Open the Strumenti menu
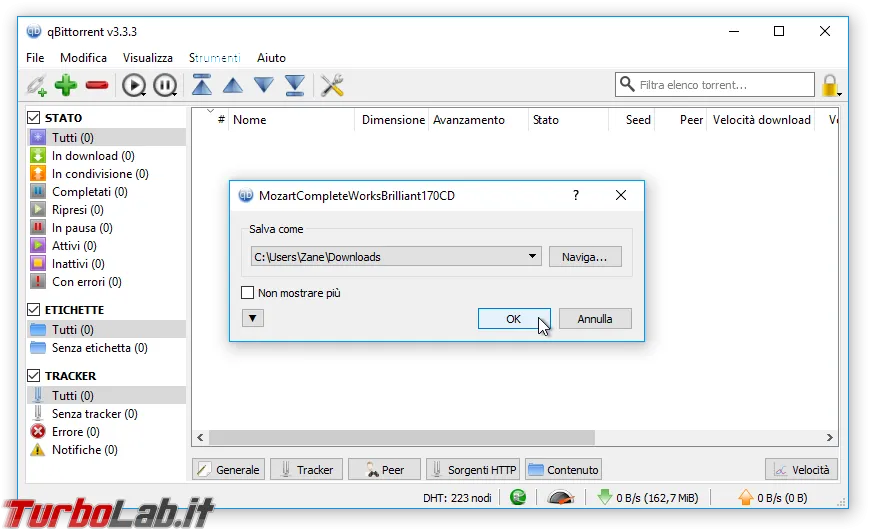870x531 pixels. [215, 58]
